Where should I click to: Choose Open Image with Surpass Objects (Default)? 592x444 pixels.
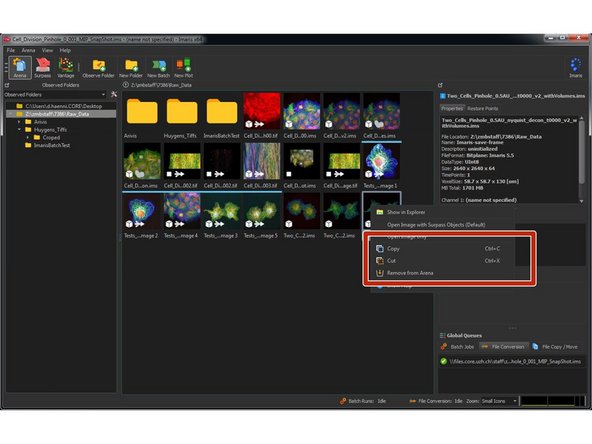click(436, 225)
